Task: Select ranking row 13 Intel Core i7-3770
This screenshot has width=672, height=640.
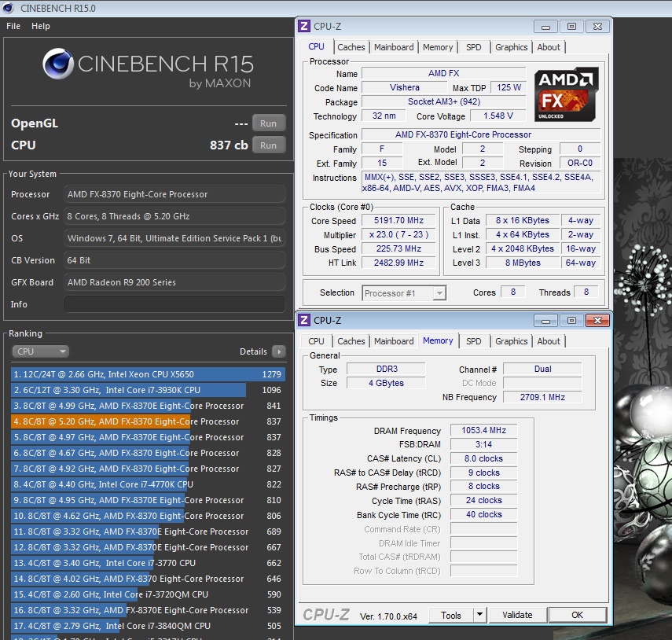Action: pos(148,563)
